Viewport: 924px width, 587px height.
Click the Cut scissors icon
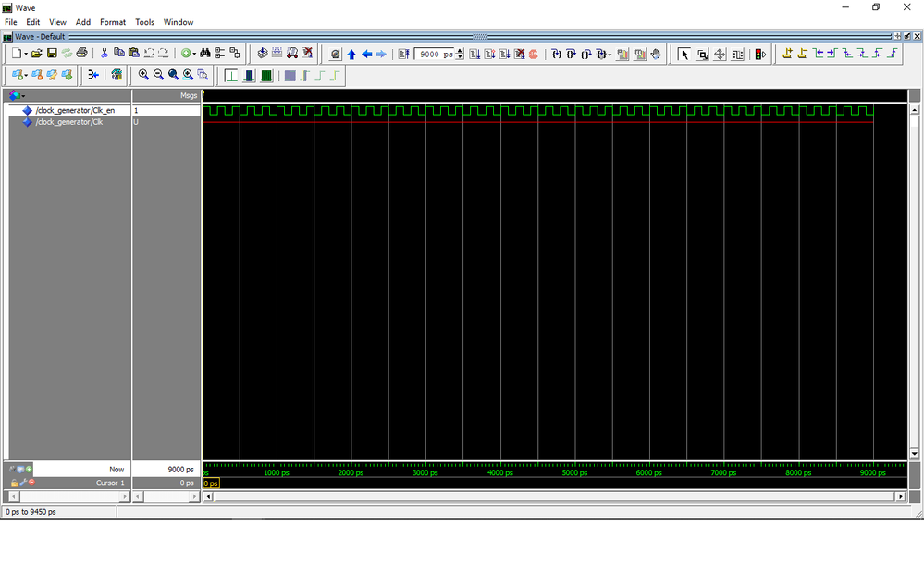click(105, 54)
